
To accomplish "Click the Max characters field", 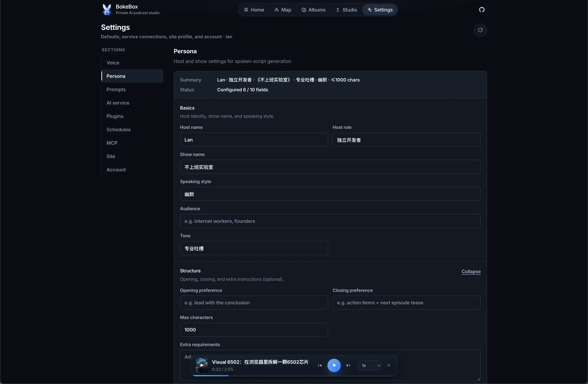I will 254,330.
